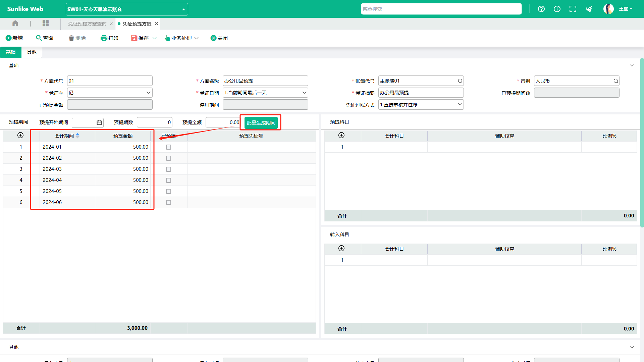Image resolution: width=644 pixels, height=362 pixels.
Task: Toggle fullscreen mode icon
Action: point(573,9)
